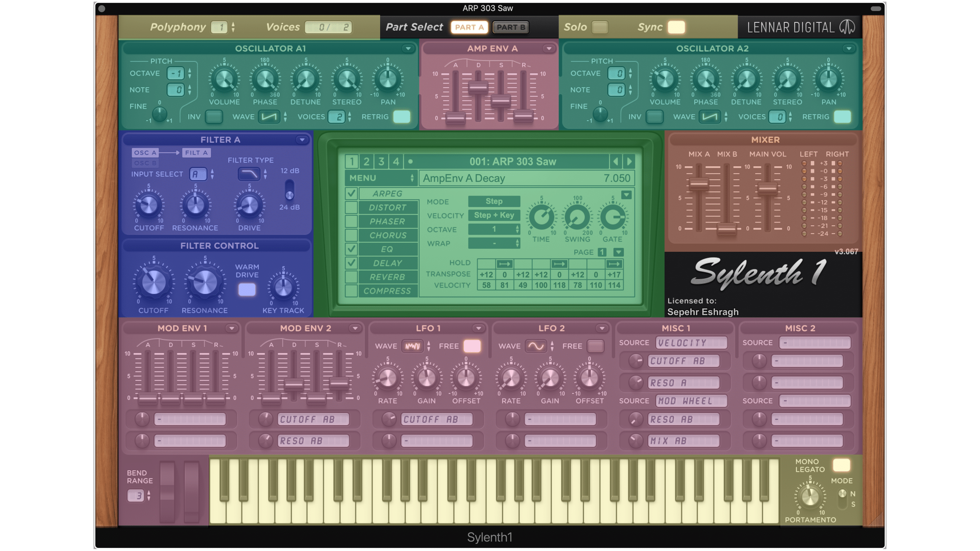Click the Portamento knob
The height and width of the screenshot is (551, 980).
pos(810,496)
